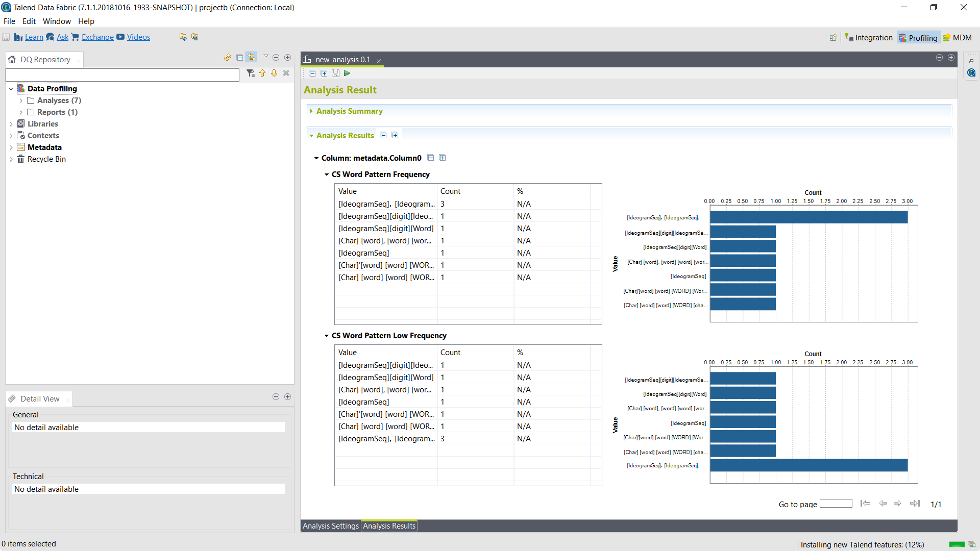
Task: Open the Exchange link in toolbar
Action: [97, 37]
